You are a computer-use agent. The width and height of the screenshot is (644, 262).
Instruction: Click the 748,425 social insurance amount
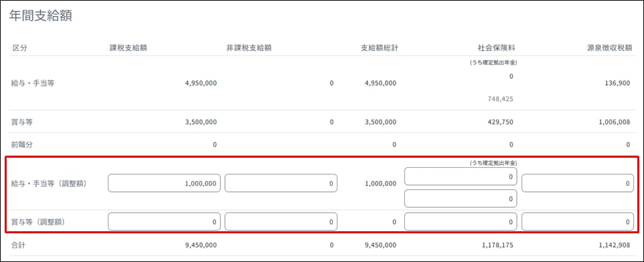pos(499,99)
